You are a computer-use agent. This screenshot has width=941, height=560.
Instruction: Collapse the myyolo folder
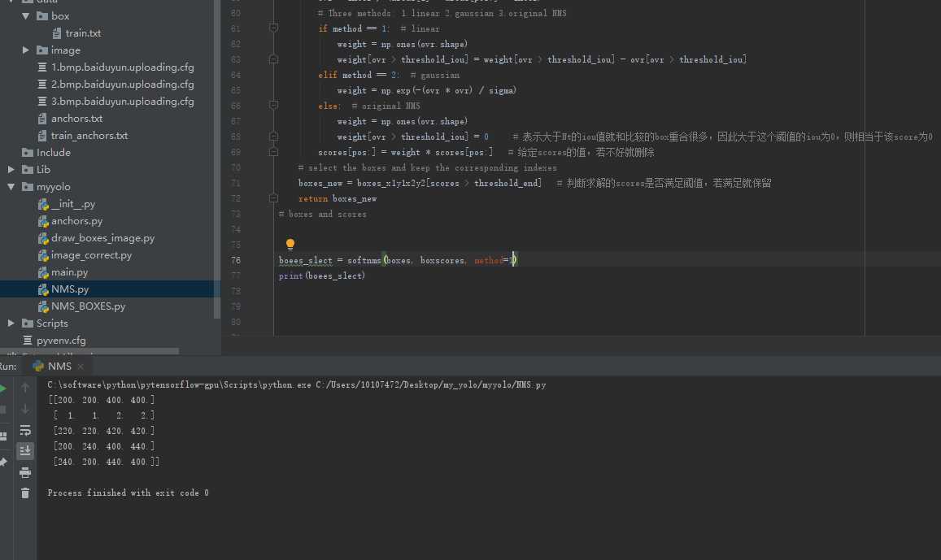pyautogui.click(x=11, y=187)
